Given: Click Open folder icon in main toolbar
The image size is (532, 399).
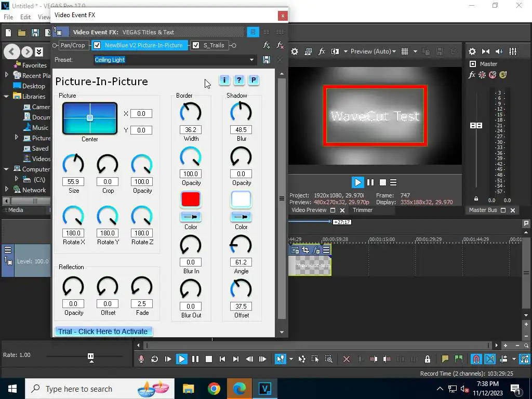Looking at the screenshot, I should click(x=22, y=33).
